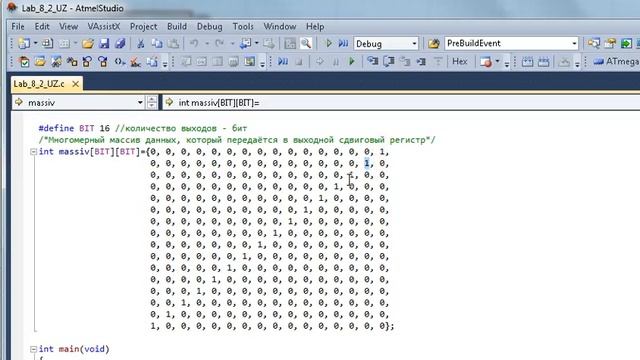Viewport: 640px width, 360px height.
Task: Click the green Continue arrow in debug toolbar
Action: (351, 62)
